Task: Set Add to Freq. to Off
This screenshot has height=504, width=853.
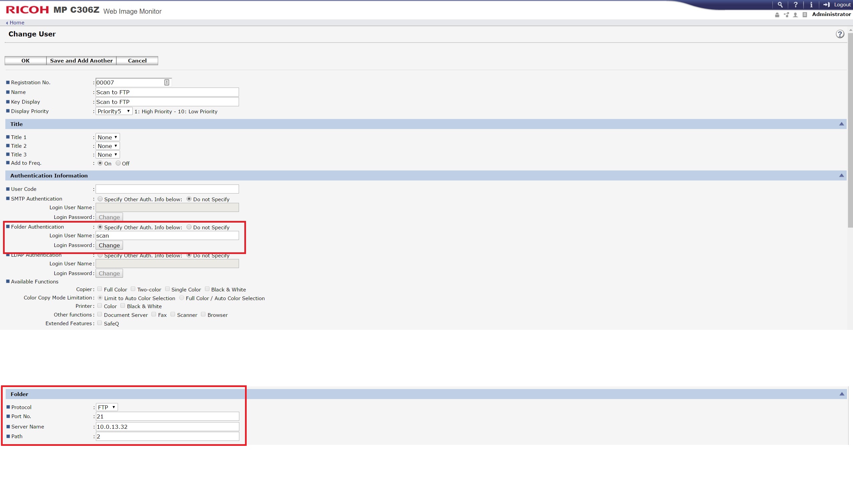Action: pyautogui.click(x=118, y=163)
